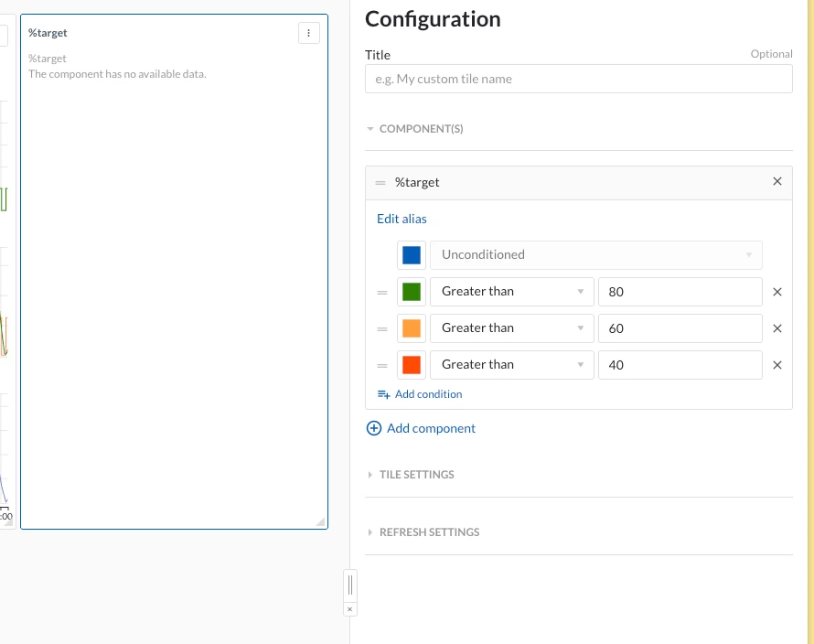Image resolution: width=814 pixels, height=644 pixels.
Task: Click the panel splitter handle icon
Action: pos(350,584)
